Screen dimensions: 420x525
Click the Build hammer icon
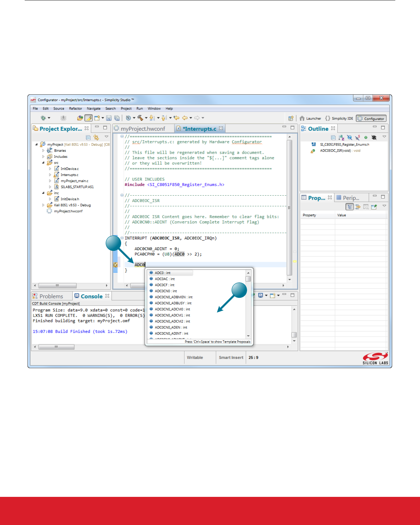click(140, 118)
